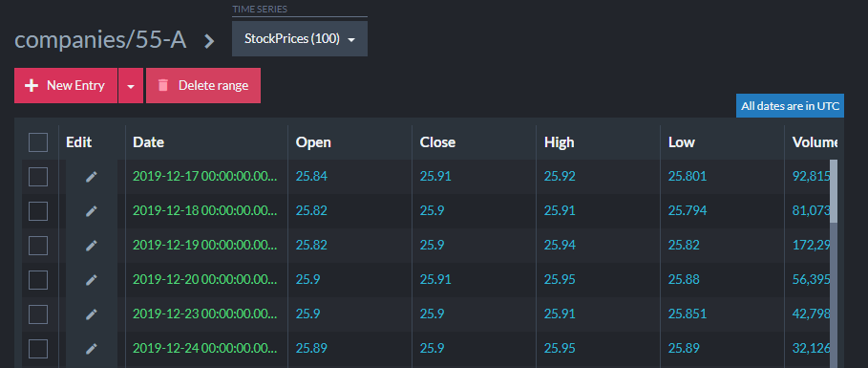Check the 2019-12-18 row checkbox

click(38, 211)
